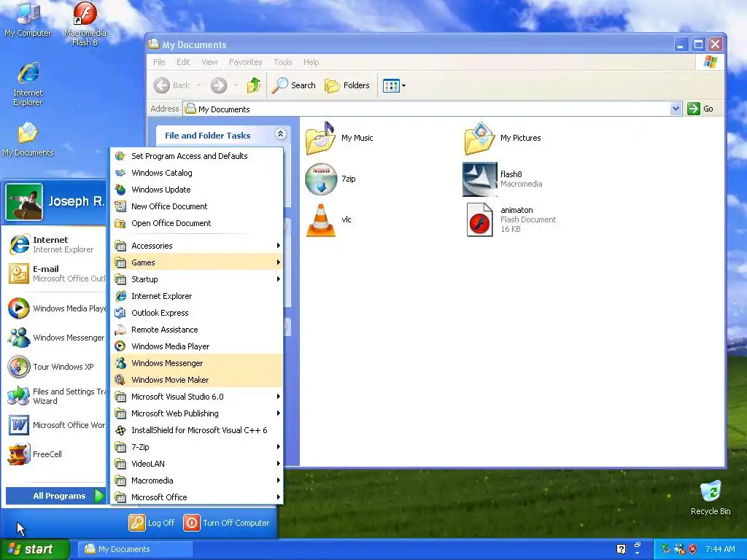Open the Help menu
The image size is (747, 560).
pos(311,62)
